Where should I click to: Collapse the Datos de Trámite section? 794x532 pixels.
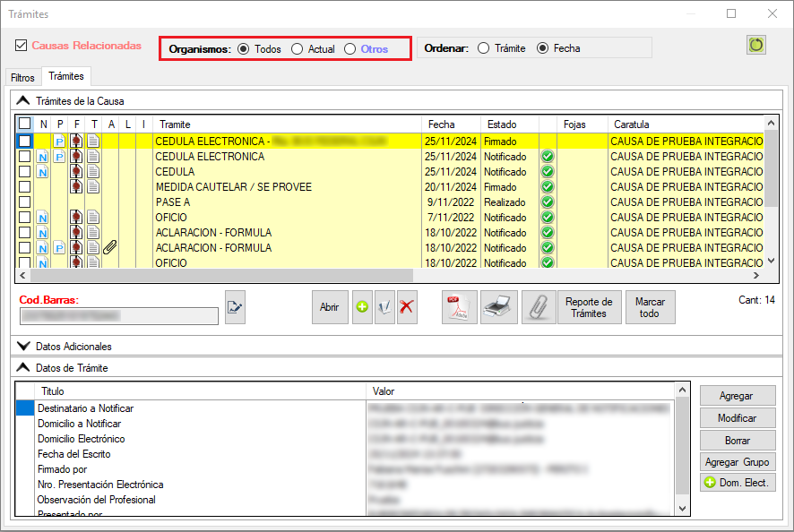pyautogui.click(x=23, y=367)
